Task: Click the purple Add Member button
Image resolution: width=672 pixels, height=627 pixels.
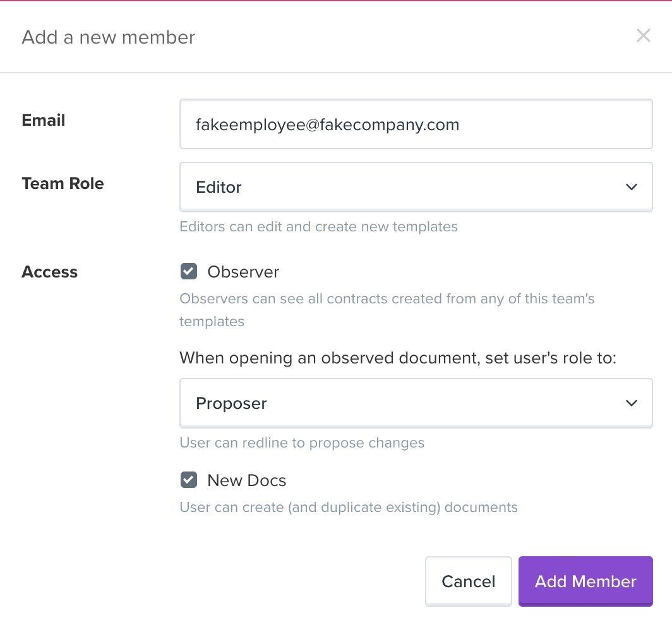Action: pyautogui.click(x=585, y=581)
